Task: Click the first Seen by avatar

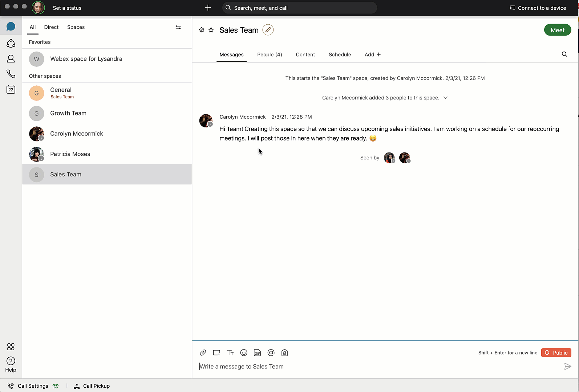Action: 389,158
